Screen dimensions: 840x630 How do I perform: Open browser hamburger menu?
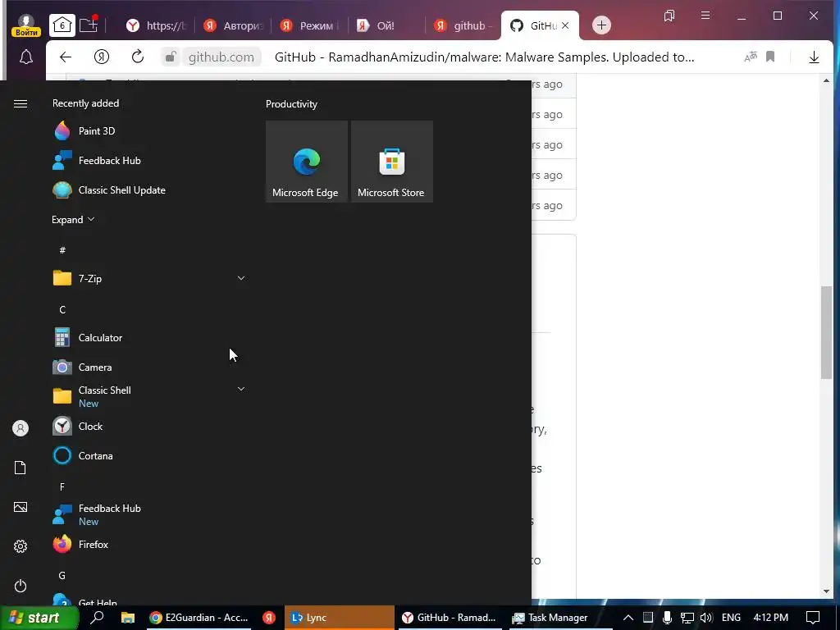point(705,16)
